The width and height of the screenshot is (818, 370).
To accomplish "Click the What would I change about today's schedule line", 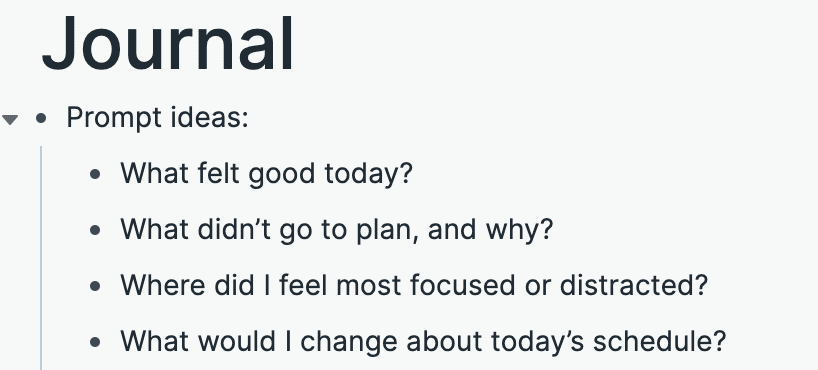I will pyautogui.click(x=423, y=342).
